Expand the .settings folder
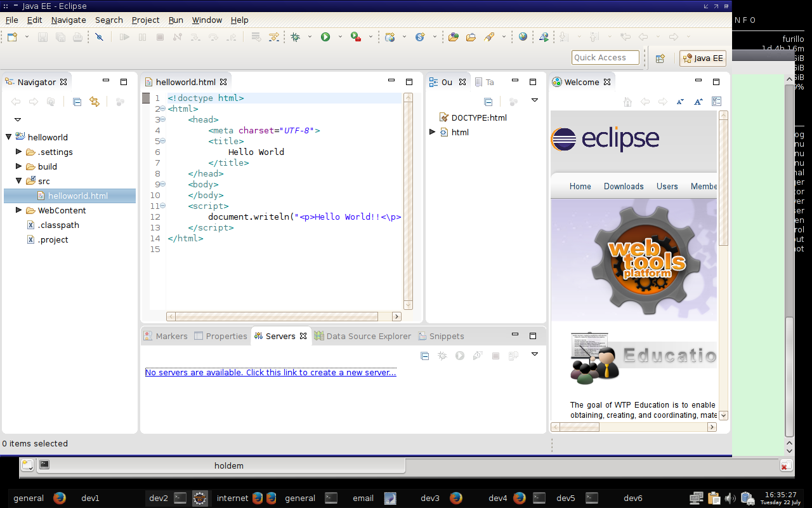The height and width of the screenshot is (508, 812). (18, 151)
